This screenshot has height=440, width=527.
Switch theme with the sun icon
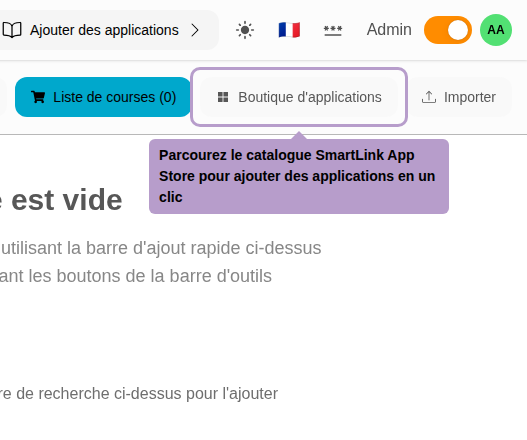coord(245,30)
